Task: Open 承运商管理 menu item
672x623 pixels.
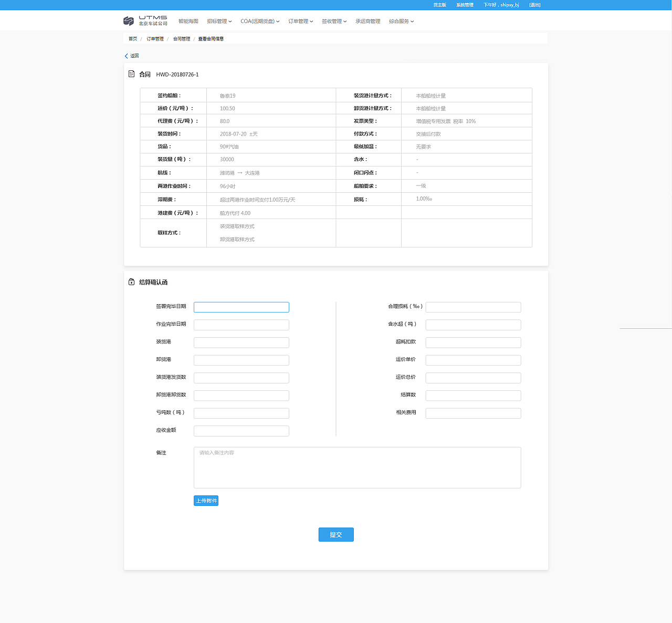Action: (x=367, y=22)
